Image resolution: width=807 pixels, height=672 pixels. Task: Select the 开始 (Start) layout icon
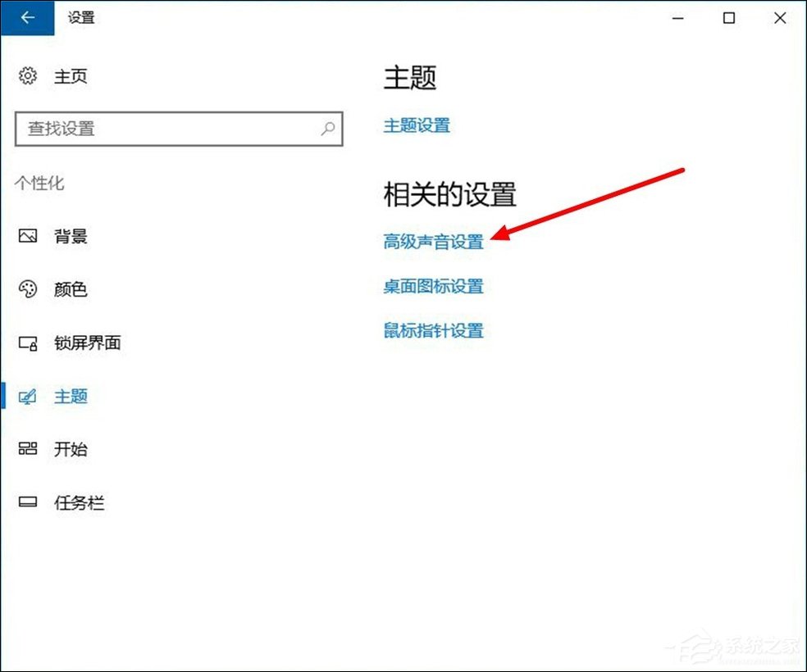[26, 449]
